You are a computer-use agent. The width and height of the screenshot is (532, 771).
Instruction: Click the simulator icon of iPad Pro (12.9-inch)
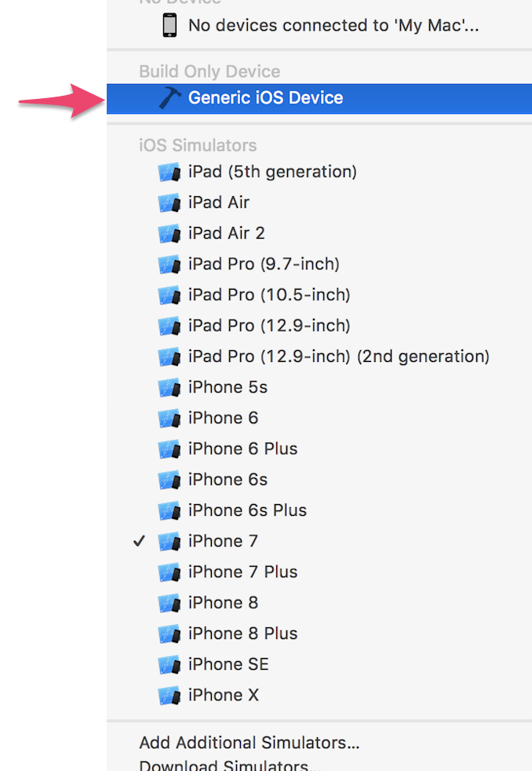[x=170, y=326]
